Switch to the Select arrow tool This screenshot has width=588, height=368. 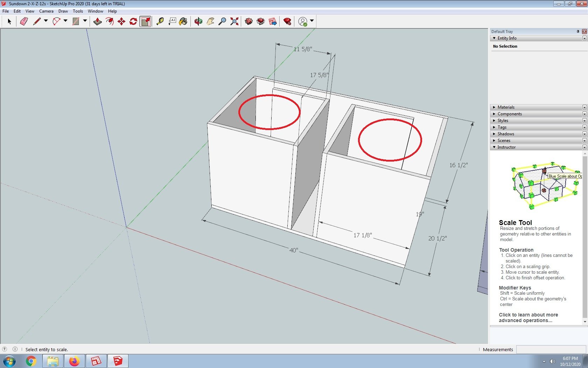coord(9,21)
